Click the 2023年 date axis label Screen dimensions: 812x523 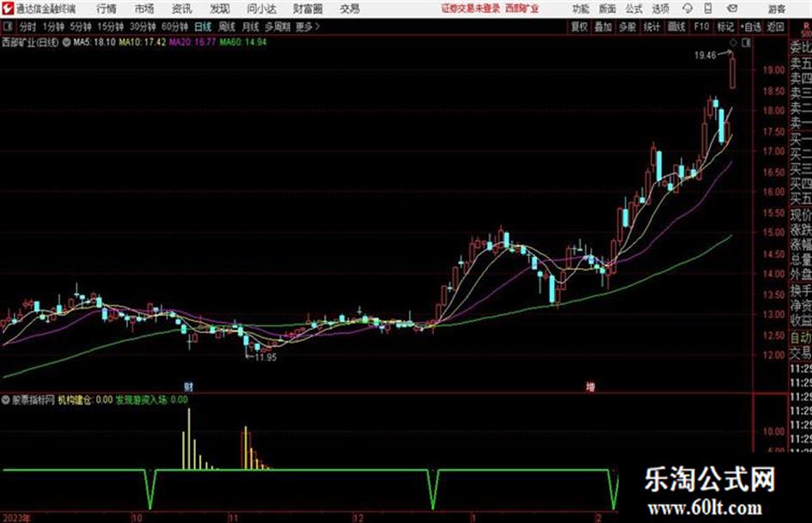tap(16, 518)
